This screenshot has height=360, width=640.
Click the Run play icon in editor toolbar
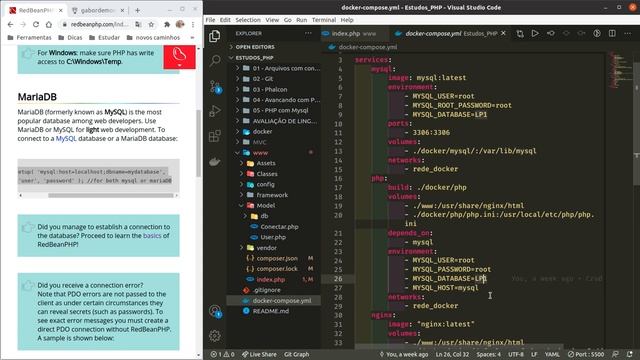pyautogui.click(x=535, y=33)
